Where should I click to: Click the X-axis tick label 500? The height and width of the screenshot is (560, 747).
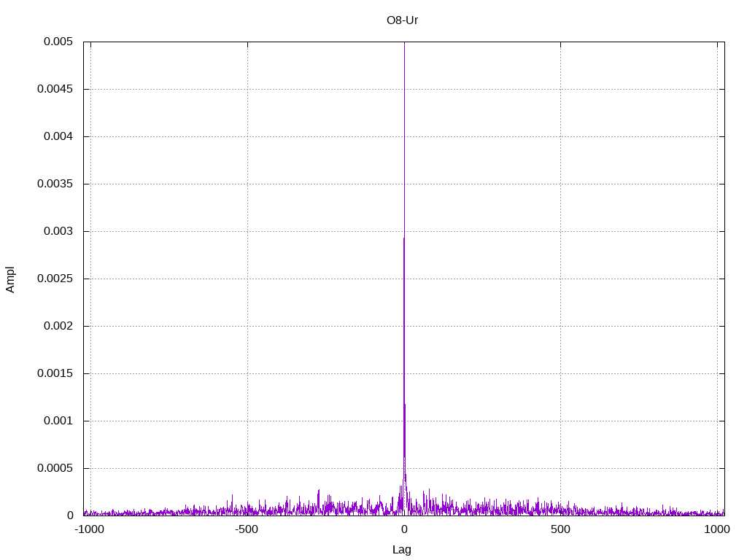coord(560,529)
